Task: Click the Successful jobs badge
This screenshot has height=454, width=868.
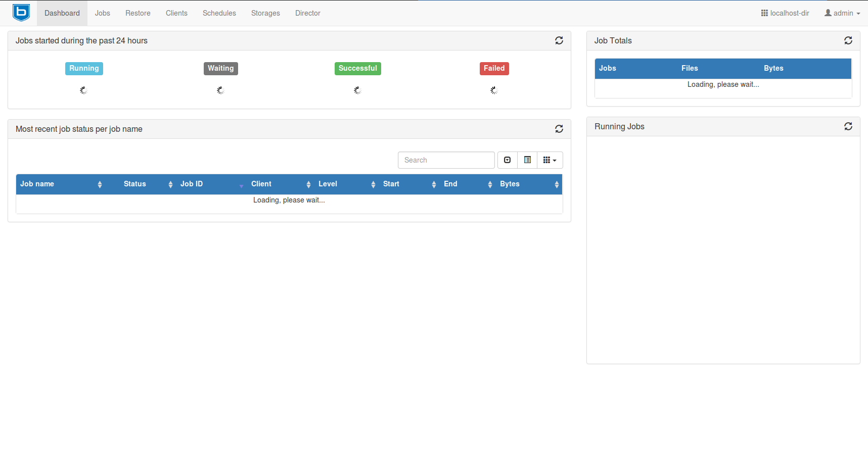Action: (x=357, y=68)
